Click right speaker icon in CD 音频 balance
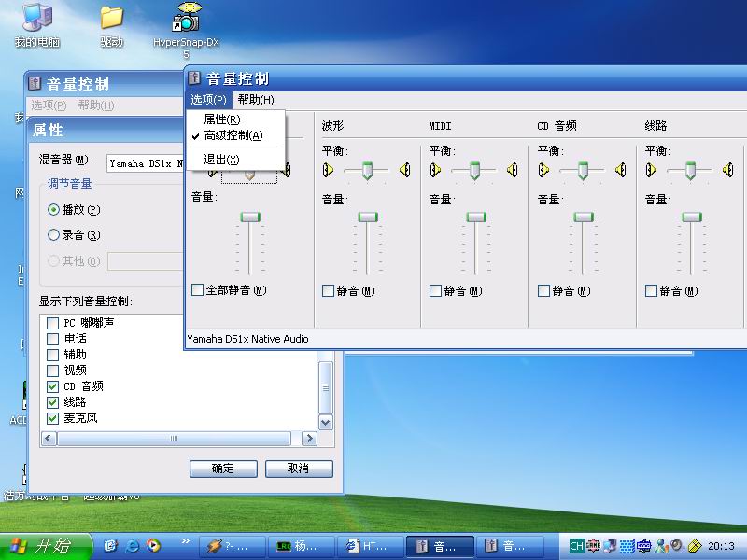 pyautogui.click(x=620, y=170)
